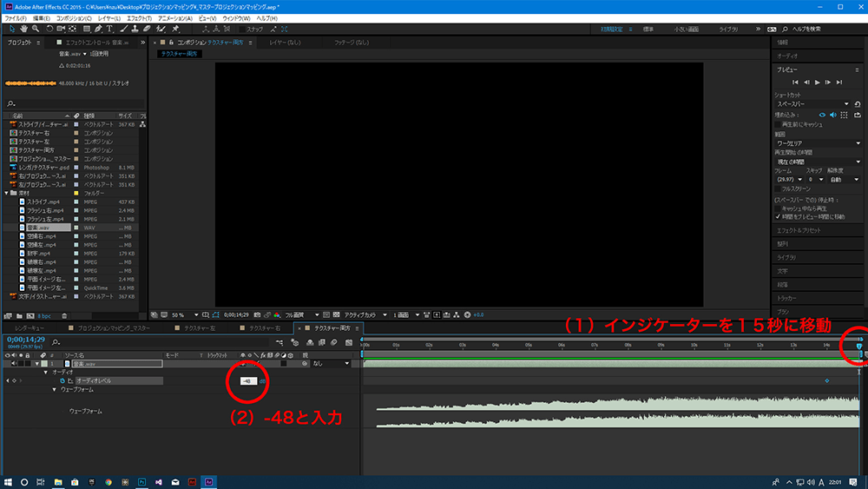This screenshot has width=868, height=489.
Task: Click the Play button in preview panel
Action: coord(817,82)
